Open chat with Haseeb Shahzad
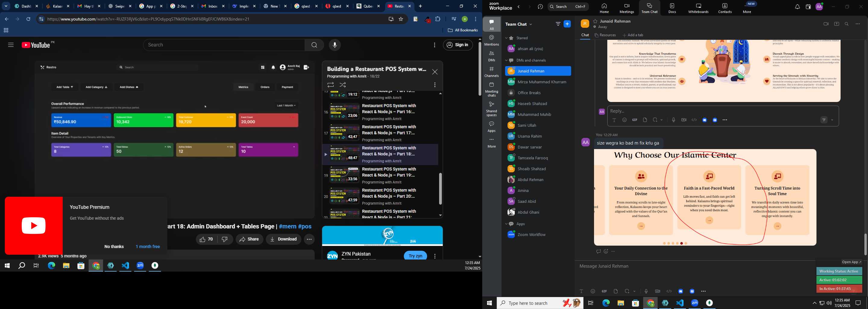 coord(538,104)
